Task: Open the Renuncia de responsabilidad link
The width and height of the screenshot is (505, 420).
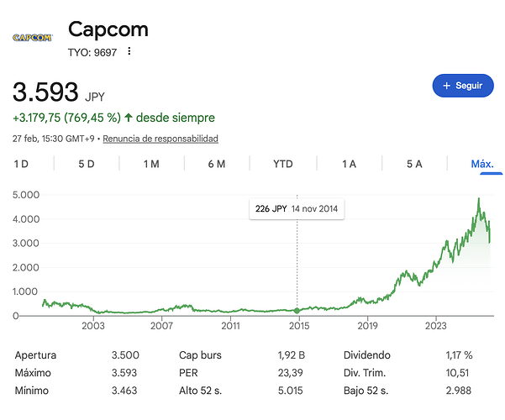Action: 160,139
